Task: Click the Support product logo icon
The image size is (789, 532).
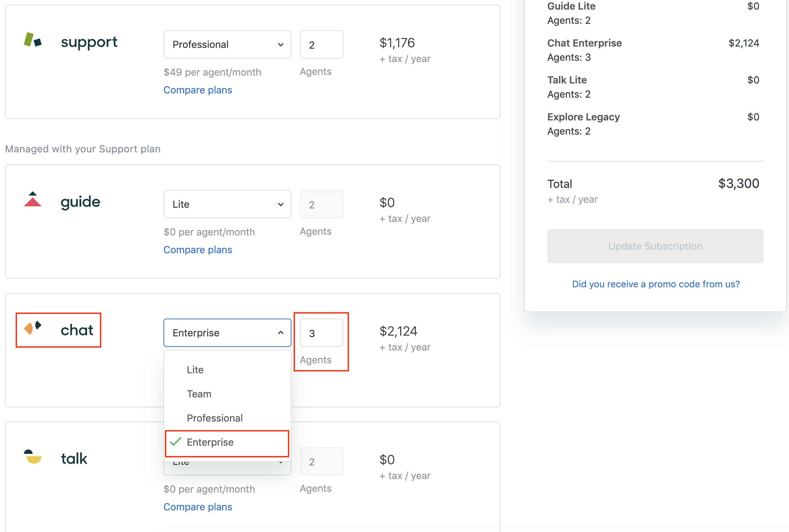Action: 33,40
